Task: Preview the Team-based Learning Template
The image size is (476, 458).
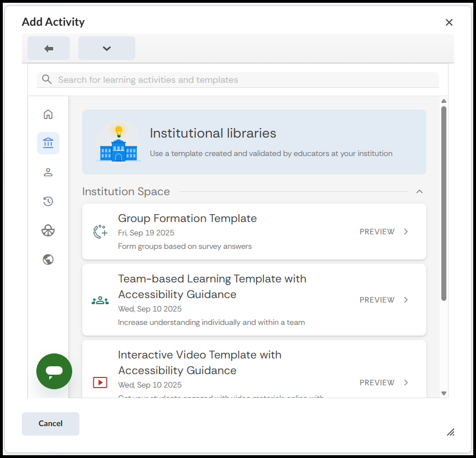Action: tap(384, 300)
